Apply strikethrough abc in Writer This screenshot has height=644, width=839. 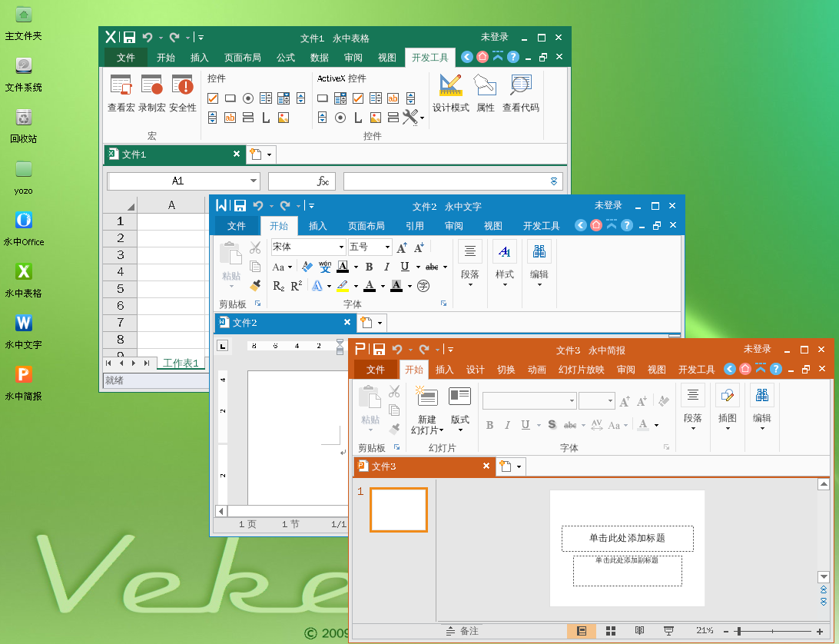click(432, 267)
